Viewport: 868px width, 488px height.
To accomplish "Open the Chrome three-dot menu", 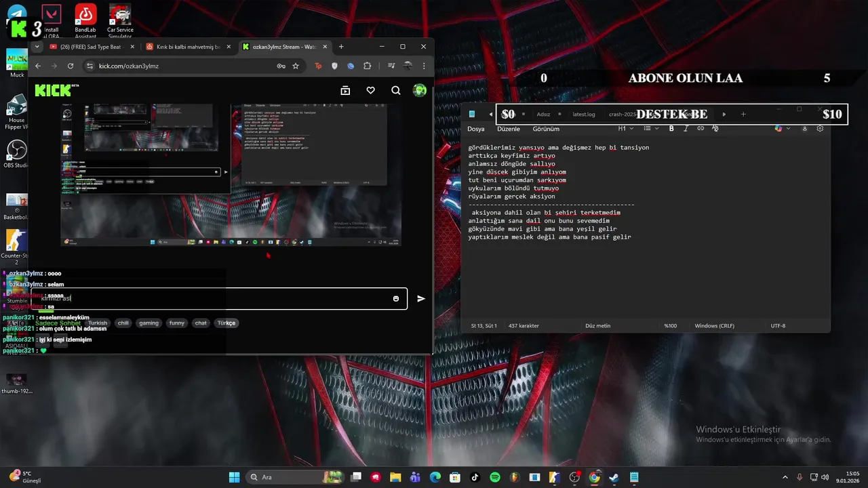I will pos(424,66).
